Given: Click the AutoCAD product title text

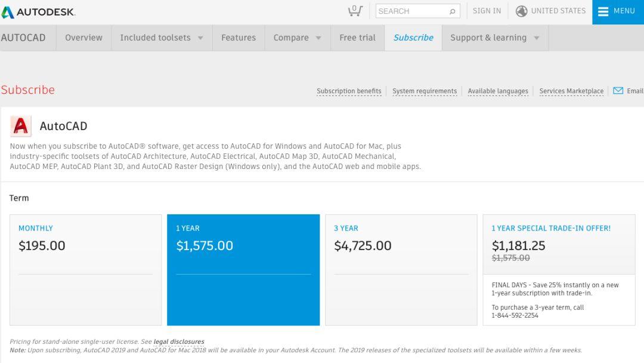Looking at the screenshot, I should click(x=63, y=126).
